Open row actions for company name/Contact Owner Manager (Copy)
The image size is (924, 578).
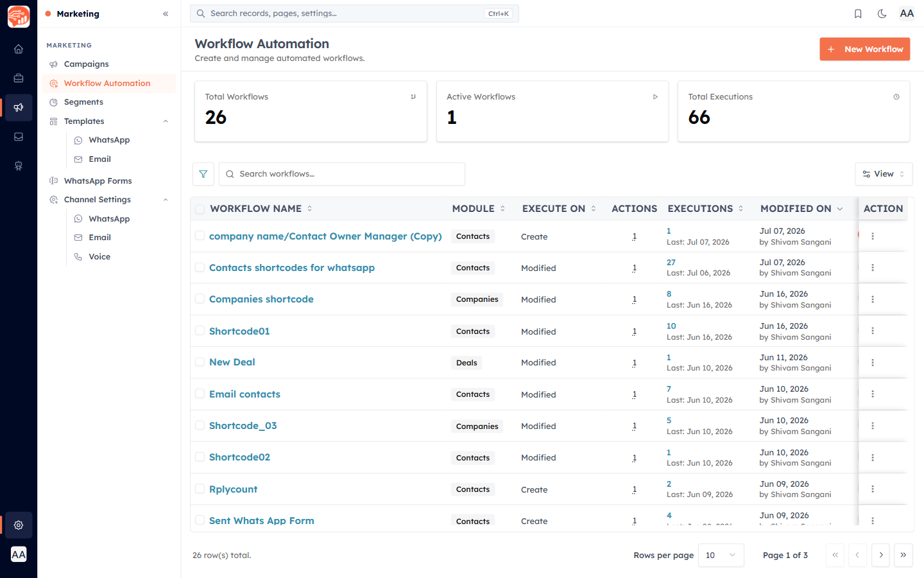pos(873,236)
